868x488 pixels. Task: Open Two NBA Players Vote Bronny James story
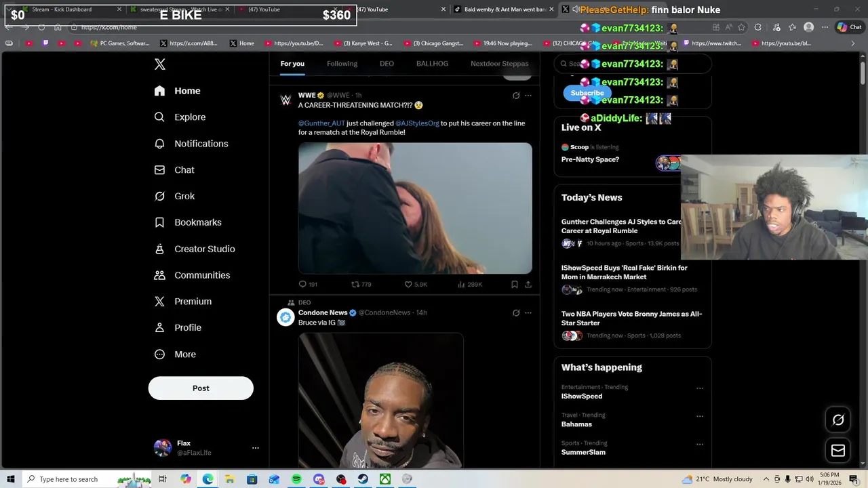(631, 319)
